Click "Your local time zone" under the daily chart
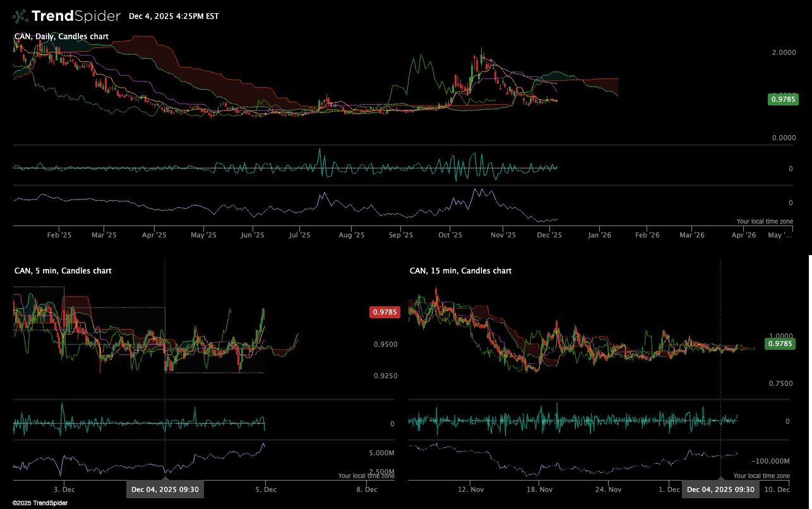812x509 pixels. click(x=764, y=222)
